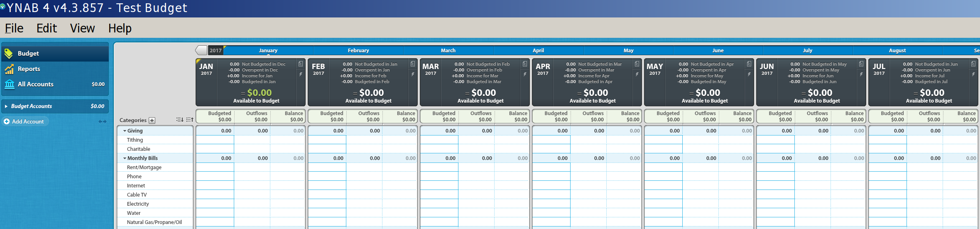Open the View menu

coord(82,28)
